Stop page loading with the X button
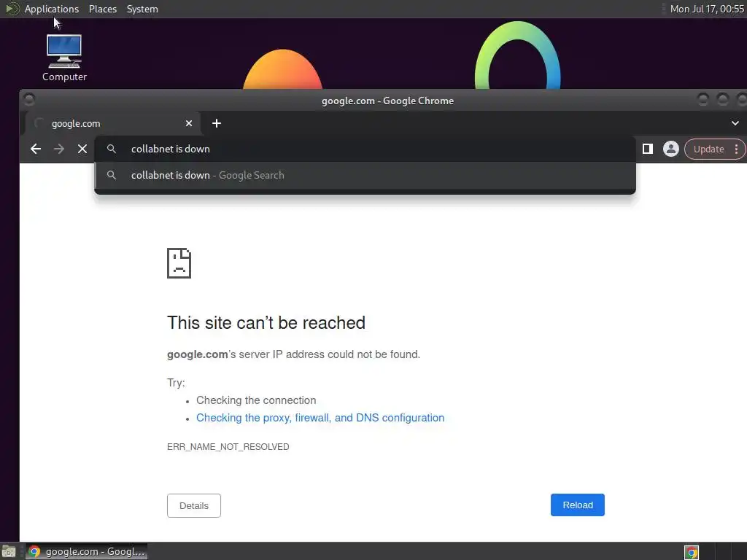Screen dimensions: 747x560 (x=82, y=149)
